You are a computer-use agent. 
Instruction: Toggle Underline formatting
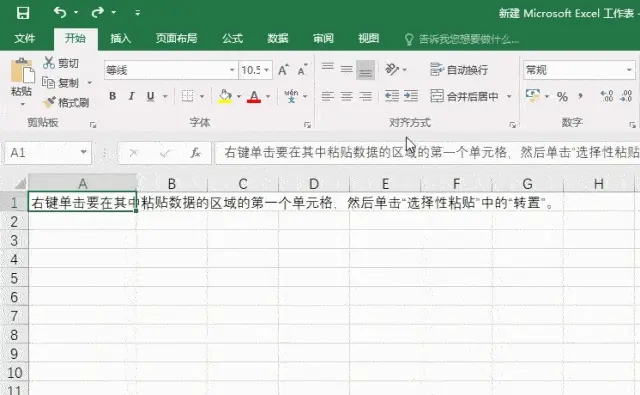tap(150, 96)
